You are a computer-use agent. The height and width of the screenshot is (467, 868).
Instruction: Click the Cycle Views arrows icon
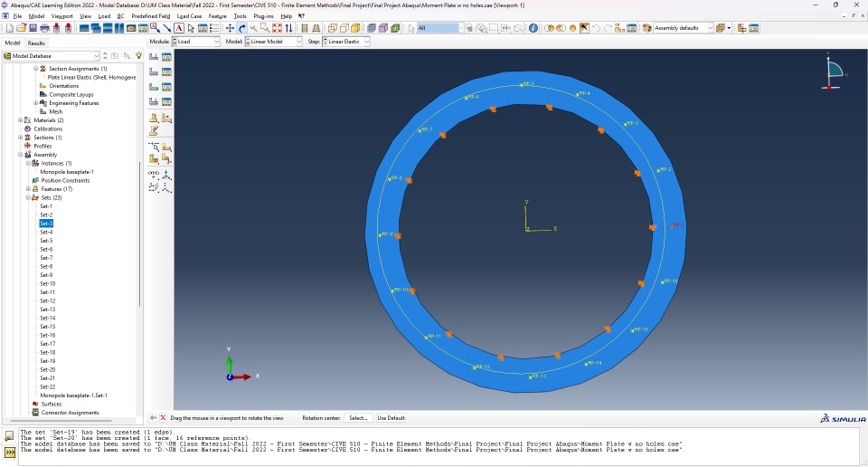(288, 28)
